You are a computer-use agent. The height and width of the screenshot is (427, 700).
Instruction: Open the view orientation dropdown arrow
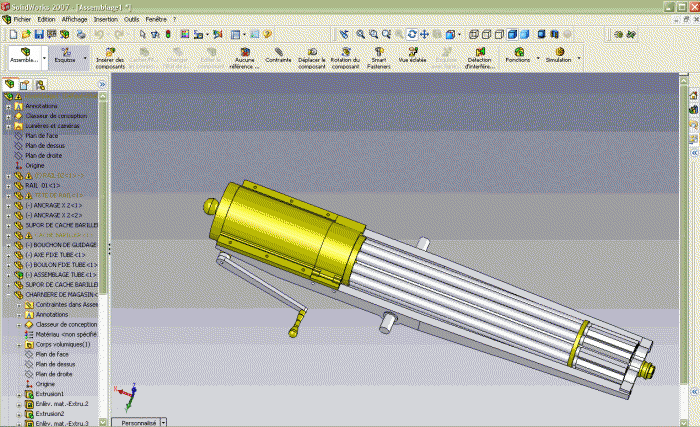click(459, 34)
